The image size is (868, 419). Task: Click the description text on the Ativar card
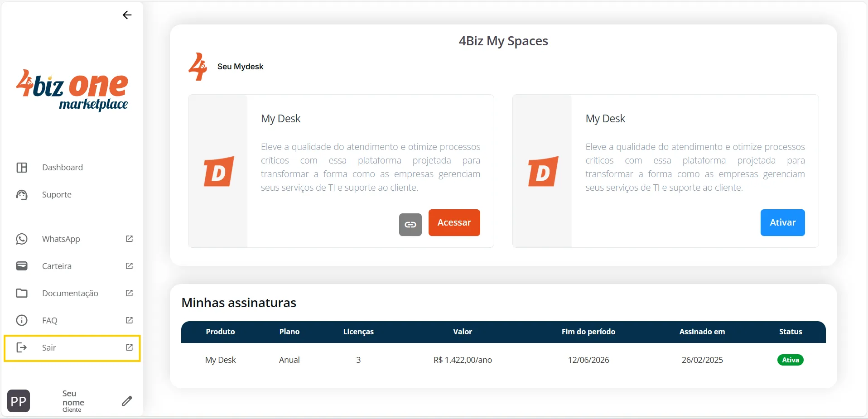pyautogui.click(x=695, y=167)
